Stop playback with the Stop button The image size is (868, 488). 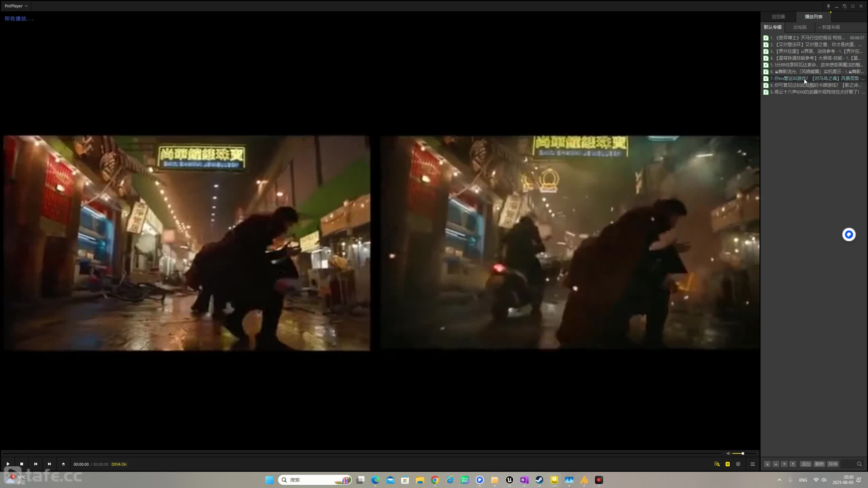tap(22, 464)
